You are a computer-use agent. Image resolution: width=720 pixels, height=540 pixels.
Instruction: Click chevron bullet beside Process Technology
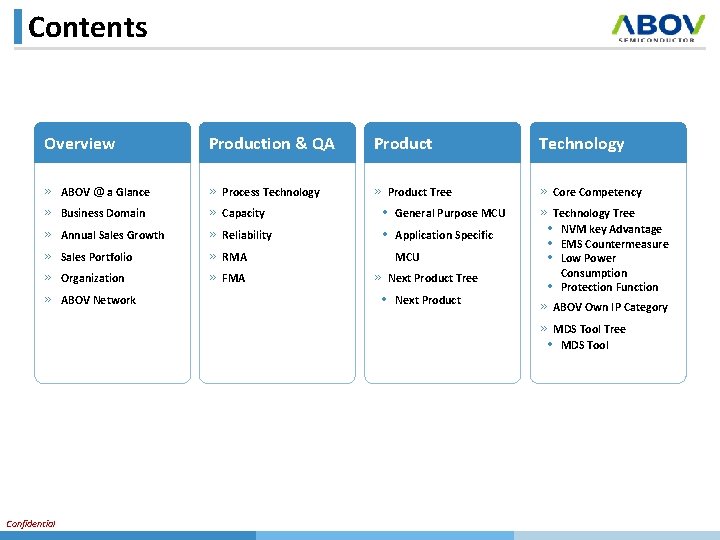213,191
